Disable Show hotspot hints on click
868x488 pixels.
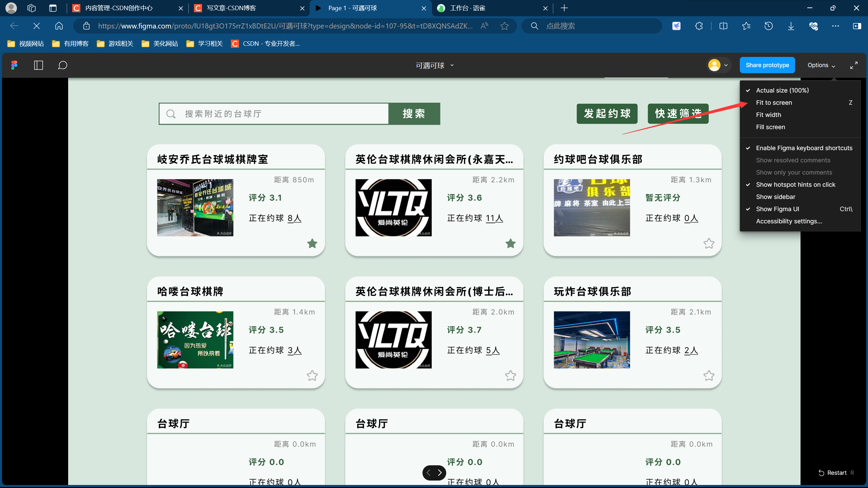pyautogui.click(x=795, y=185)
